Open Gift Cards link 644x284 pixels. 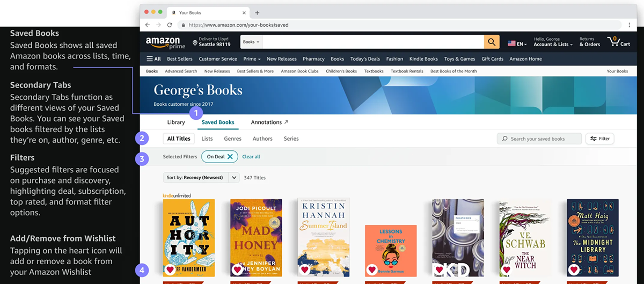[x=492, y=59]
